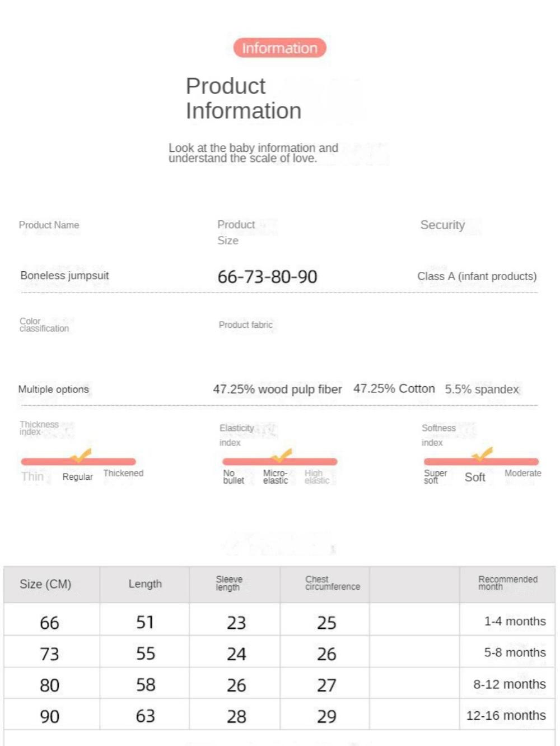Select the Elasticity index pink slider bar
This screenshot has height=746, width=560.
pyautogui.click(x=280, y=461)
